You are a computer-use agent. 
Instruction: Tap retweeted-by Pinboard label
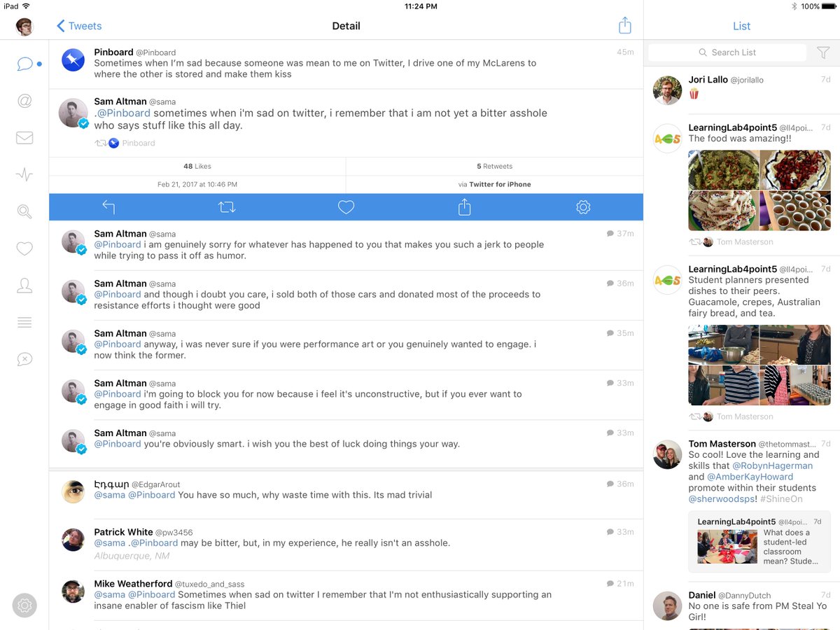tap(125, 143)
